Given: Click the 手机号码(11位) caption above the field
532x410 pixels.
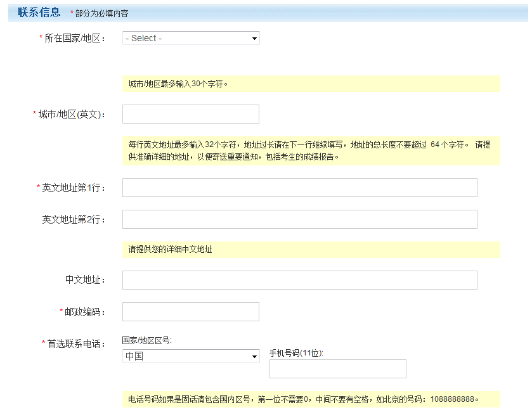Looking at the screenshot, I should pos(296,353).
